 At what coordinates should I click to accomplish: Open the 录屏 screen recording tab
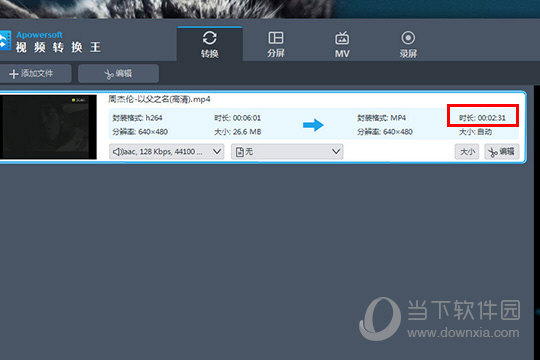click(x=408, y=44)
